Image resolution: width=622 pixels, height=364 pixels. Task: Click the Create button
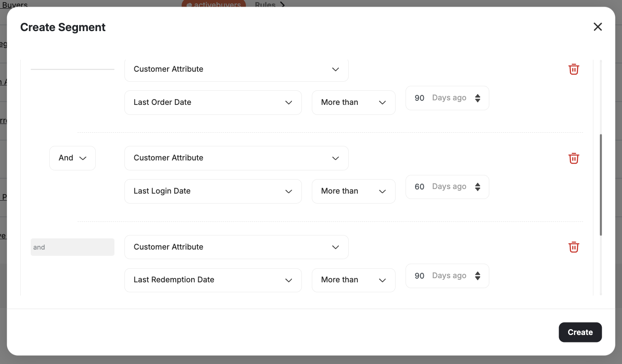[580, 332]
